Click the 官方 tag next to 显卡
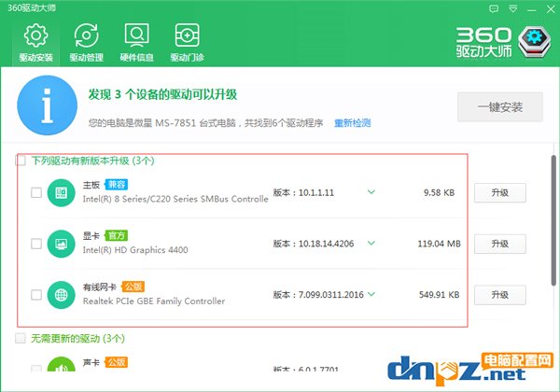Screen dimensions: 560x392 [117, 235]
